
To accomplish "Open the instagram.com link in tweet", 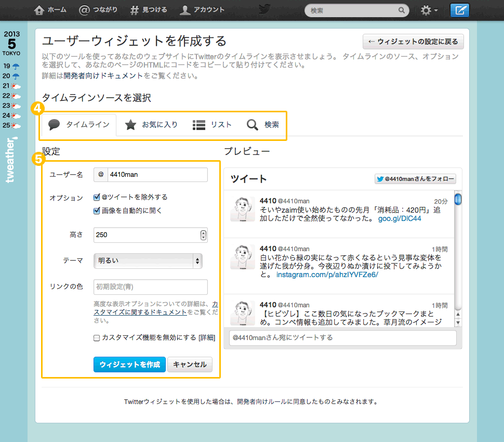I will (327, 275).
